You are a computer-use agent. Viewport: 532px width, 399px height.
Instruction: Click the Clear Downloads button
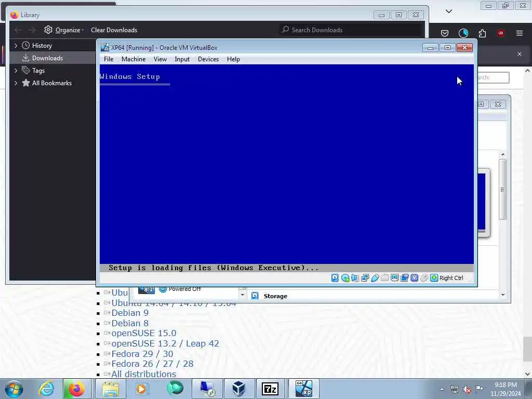coord(114,30)
